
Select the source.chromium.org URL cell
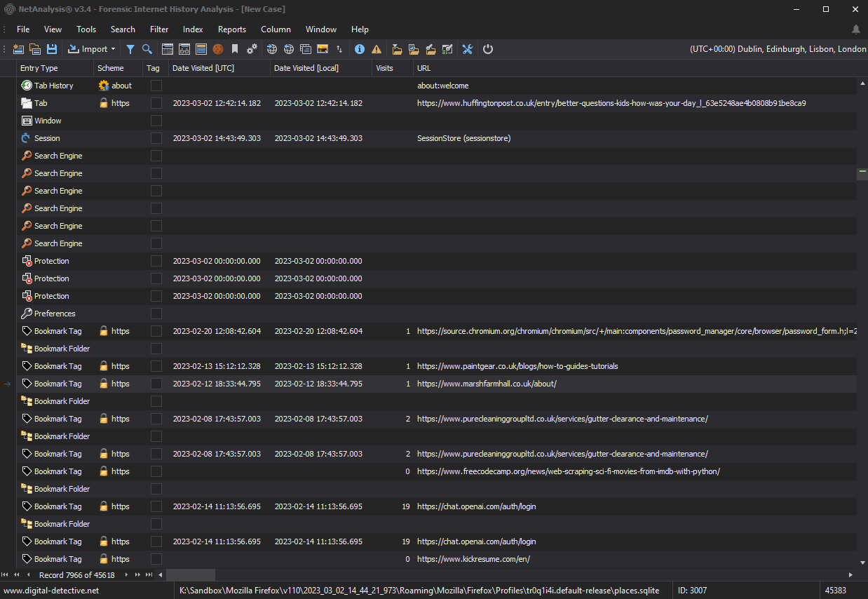point(635,331)
